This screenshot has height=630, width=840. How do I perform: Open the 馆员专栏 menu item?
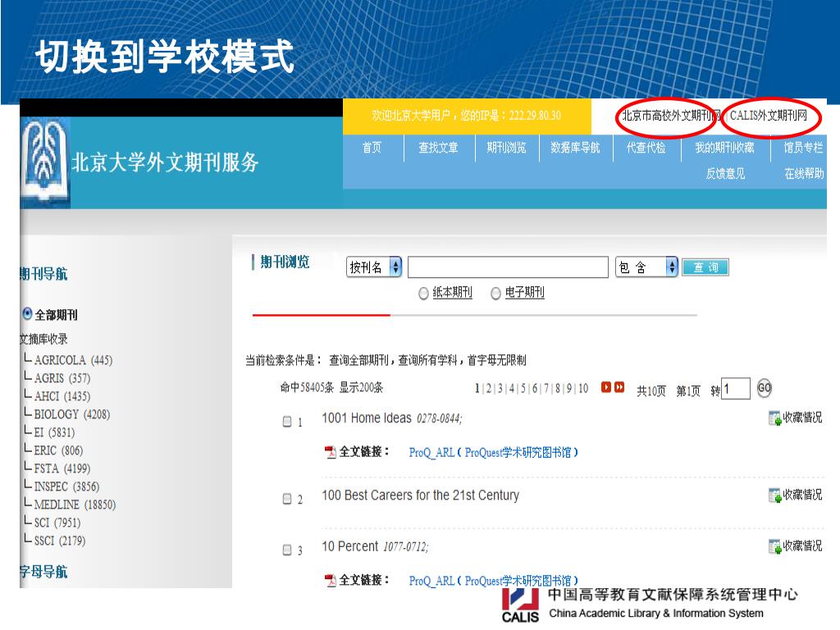pyautogui.click(x=804, y=148)
